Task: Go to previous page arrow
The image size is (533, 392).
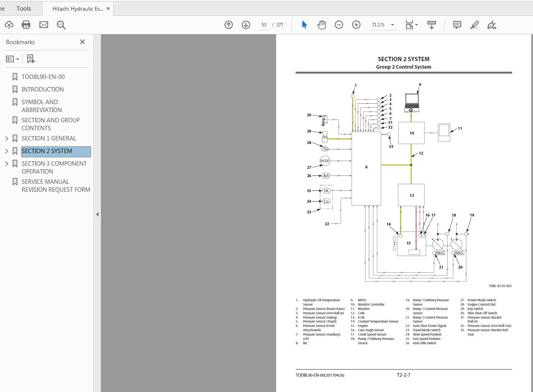Action: coord(229,25)
